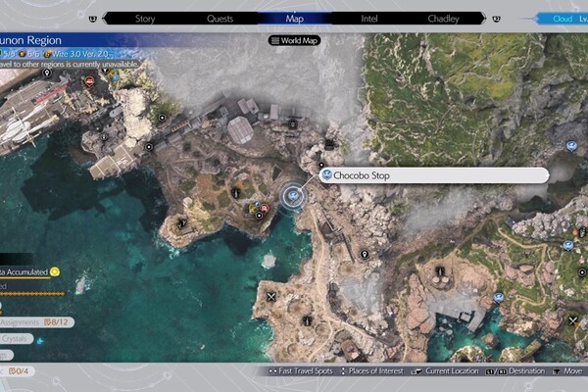This screenshot has width=588, height=392.
Task: Go to the Chadley tab
Action: [x=443, y=19]
